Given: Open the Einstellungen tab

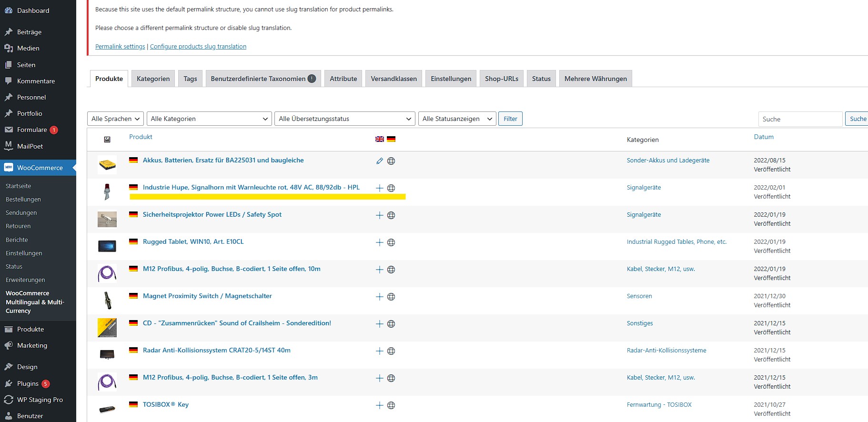Looking at the screenshot, I should click(x=451, y=79).
